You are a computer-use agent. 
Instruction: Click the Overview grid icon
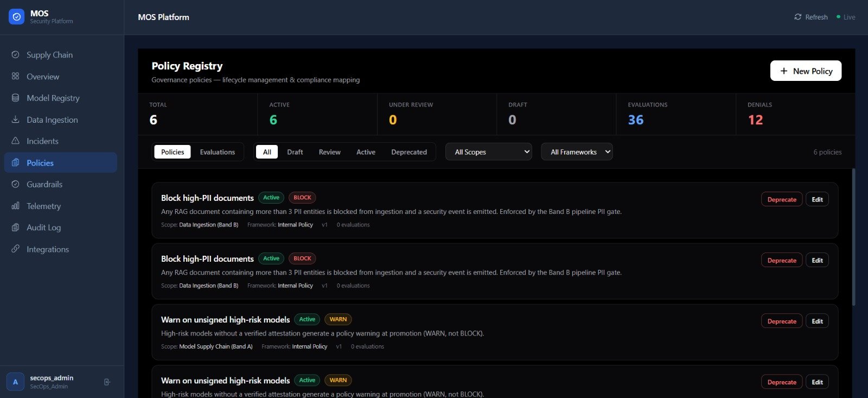(15, 77)
